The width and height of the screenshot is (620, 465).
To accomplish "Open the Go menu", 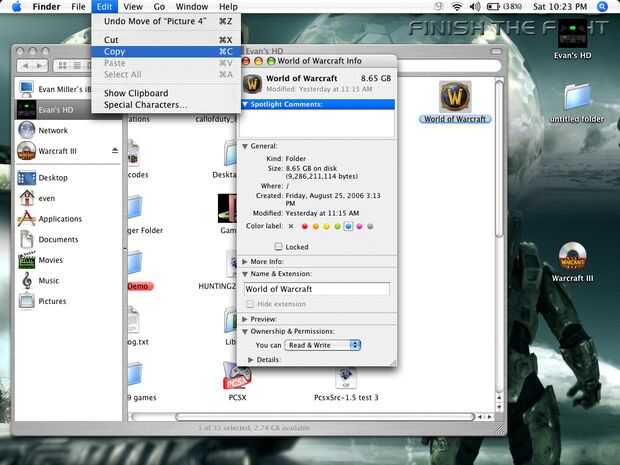I will click(159, 7).
